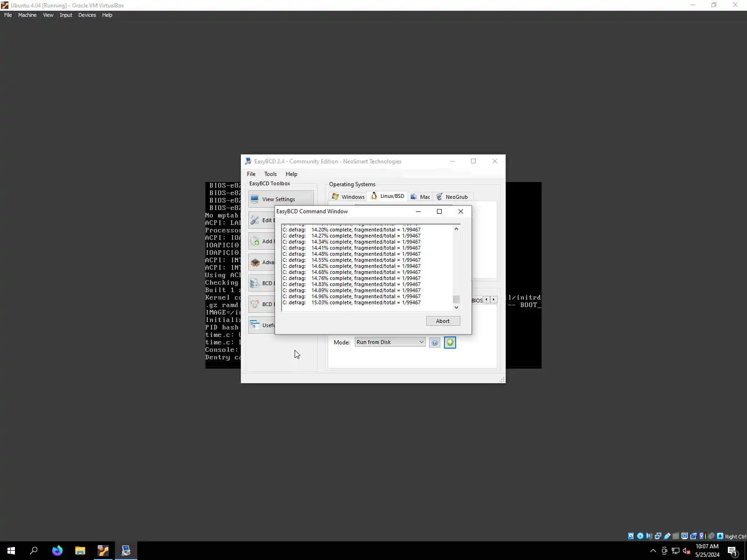Click the right tab scroll arrow

pyautogui.click(x=493, y=300)
